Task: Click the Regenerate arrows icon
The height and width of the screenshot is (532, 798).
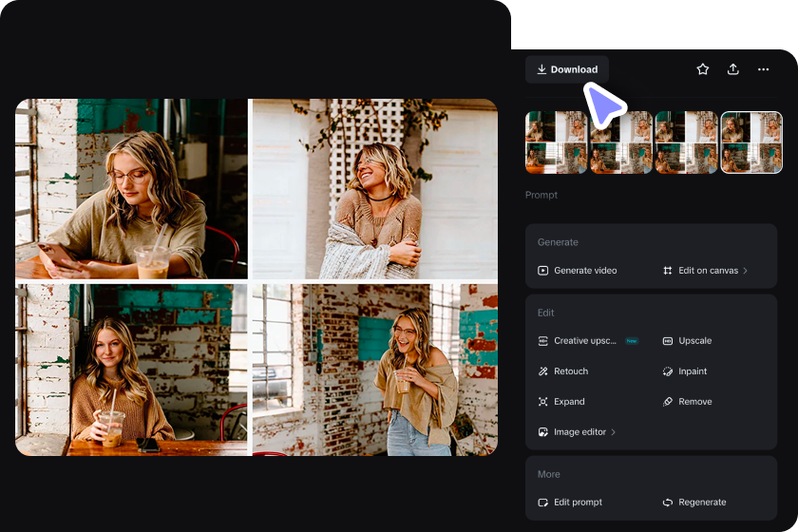Action: coord(668,503)
